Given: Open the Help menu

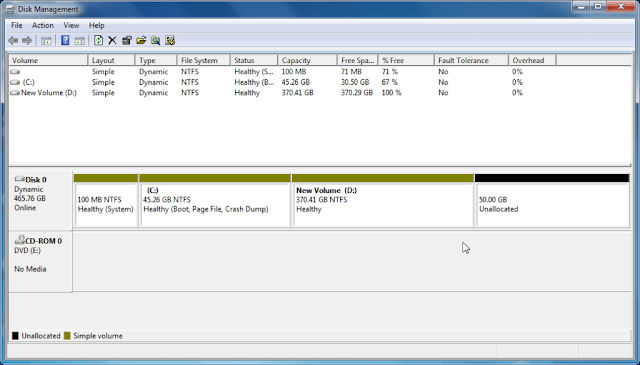Looking at the screenshot, I should pyautogui.click(x=97, y=25).
